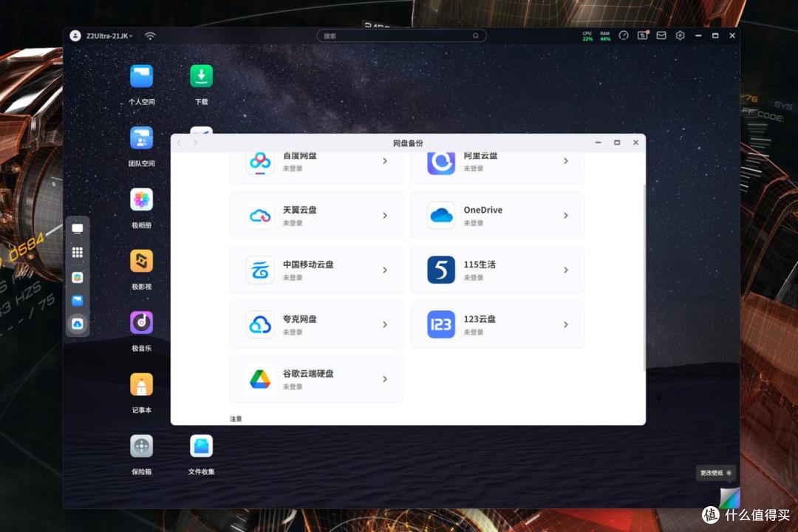Launch the 极相册 photo album app
Screen dimensions: 798x532
[x=141, y=199]
